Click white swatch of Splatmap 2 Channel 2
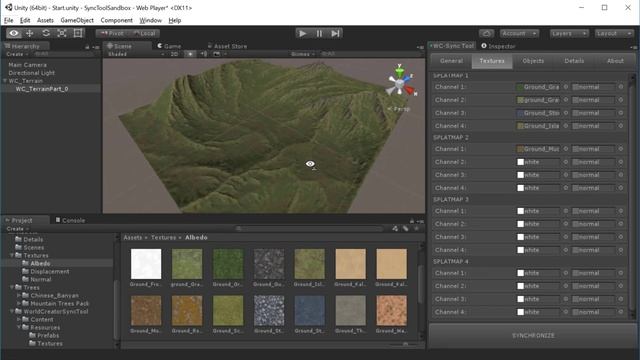 pyautogui.click(x=520, y=162)
